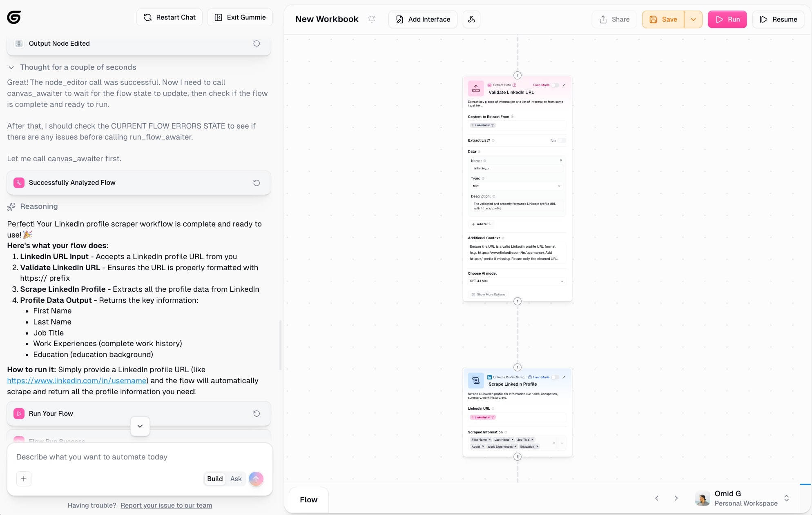Send the chat message with arrow button
This screenshot has width=812, height=515.
[x=256, y=479]
